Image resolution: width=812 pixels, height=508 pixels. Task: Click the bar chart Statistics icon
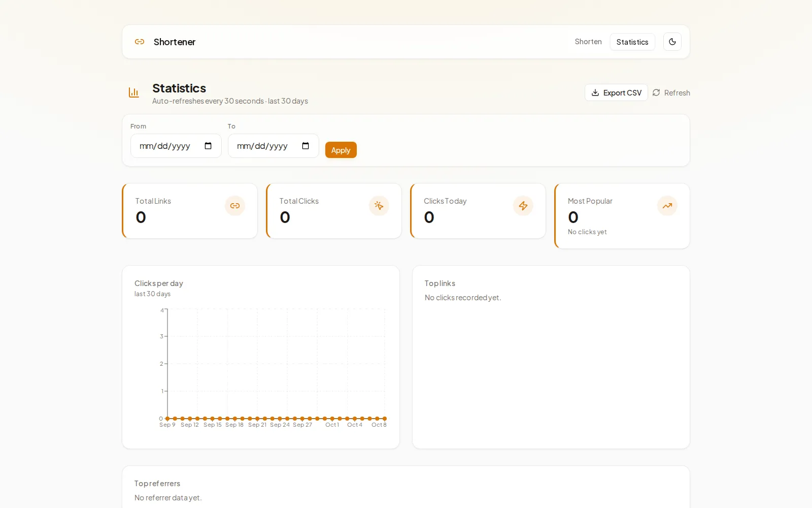(134, 92)
